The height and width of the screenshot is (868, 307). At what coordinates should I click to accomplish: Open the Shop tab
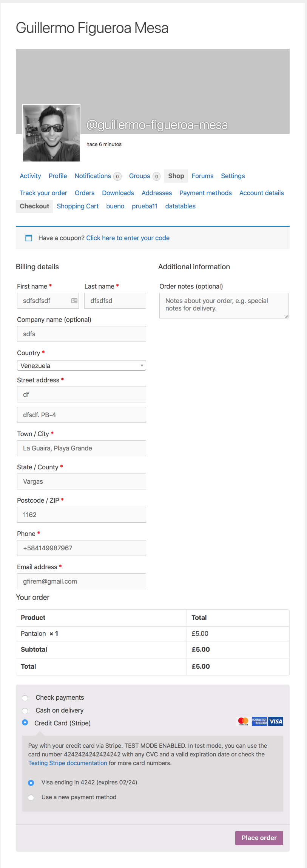tap(176, 176)
